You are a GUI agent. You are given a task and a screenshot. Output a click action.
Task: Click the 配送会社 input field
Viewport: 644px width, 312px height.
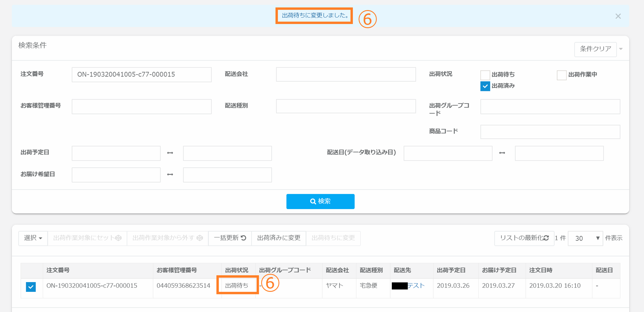click(x=346, y=75)
